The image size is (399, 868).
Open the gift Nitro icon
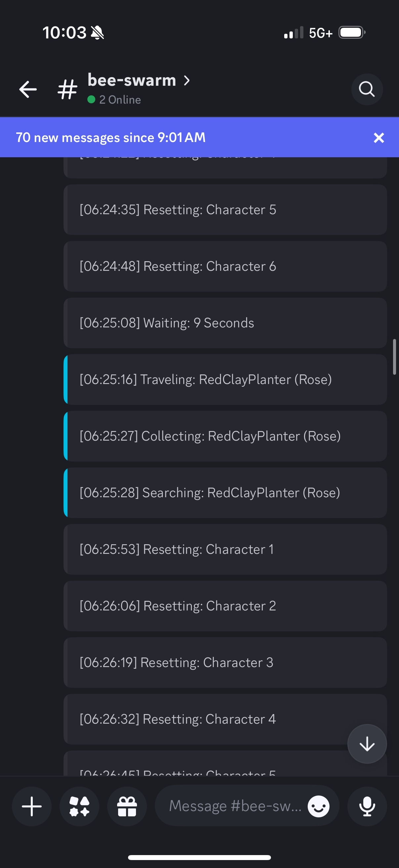pos(127,806)
